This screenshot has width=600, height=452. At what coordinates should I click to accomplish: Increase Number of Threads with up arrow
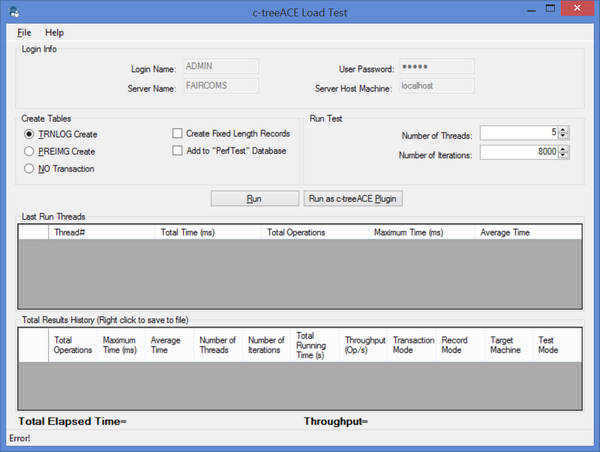click(564, 128)
